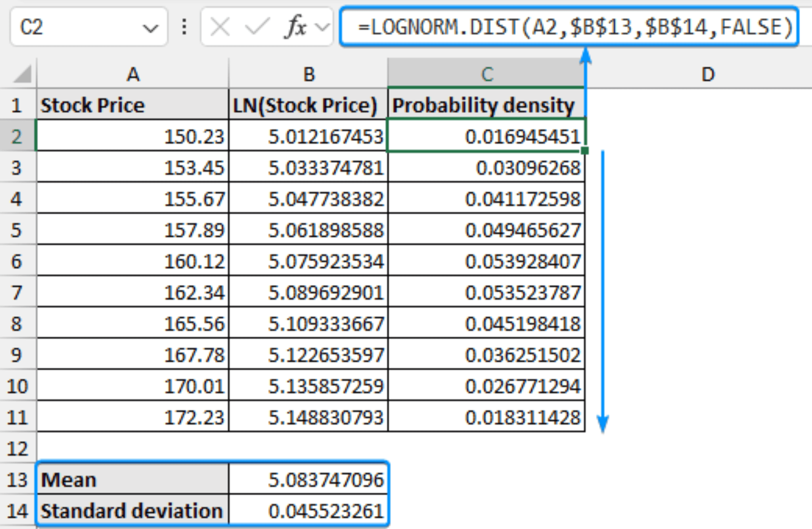
Task: Click the row 12 header
Action: [x=17, y=448]
